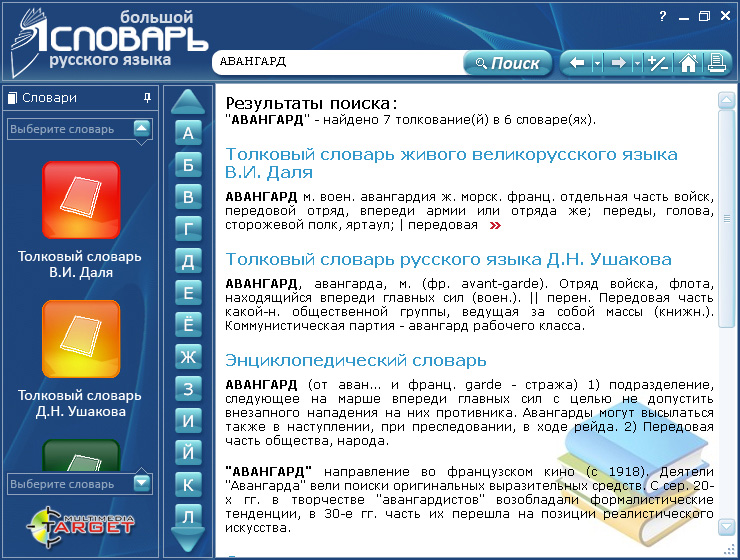Expand Даль entry with red » arrows
Viewport: 740px width, 560px height.
tap(495, 226)
